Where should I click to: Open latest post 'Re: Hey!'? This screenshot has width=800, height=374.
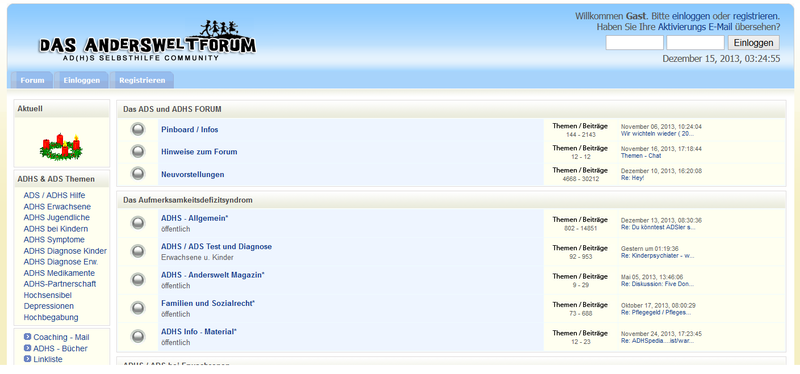[x=632, y=178]
